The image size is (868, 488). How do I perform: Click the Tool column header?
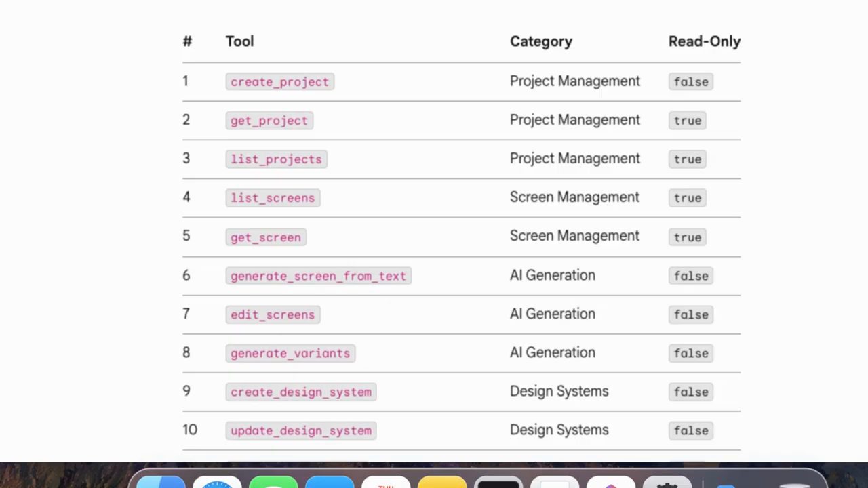click(x=239, y=41)
